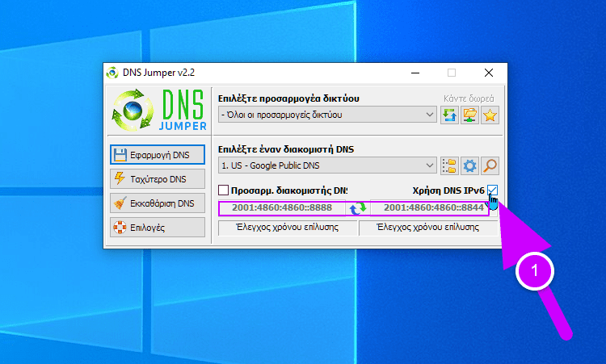The image size is (606, 364).
Task: Uncheck the Χρήση DNS IPv6 checkbox
Action: (x=492, y=190)
